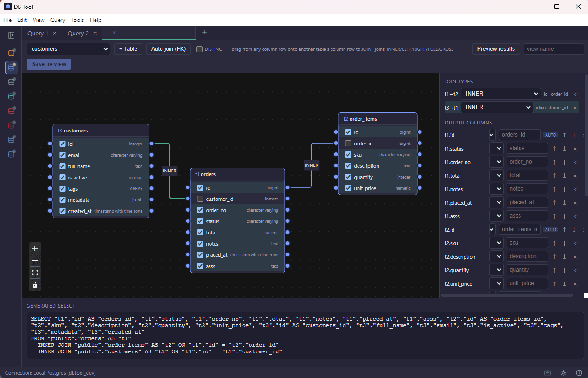Change t3→t1 join type dropdown
588x378 pixels.
point(497,107)
